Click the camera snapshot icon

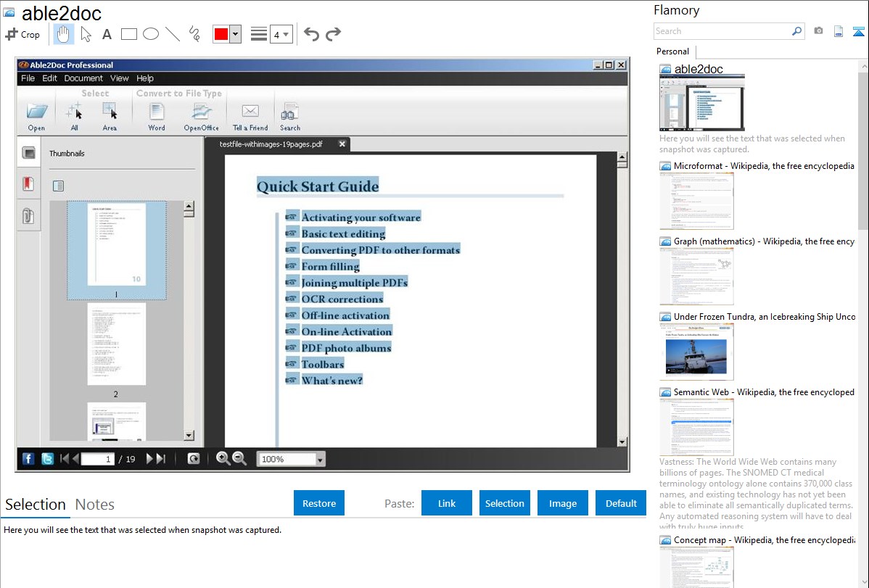(x=818, y=31)
